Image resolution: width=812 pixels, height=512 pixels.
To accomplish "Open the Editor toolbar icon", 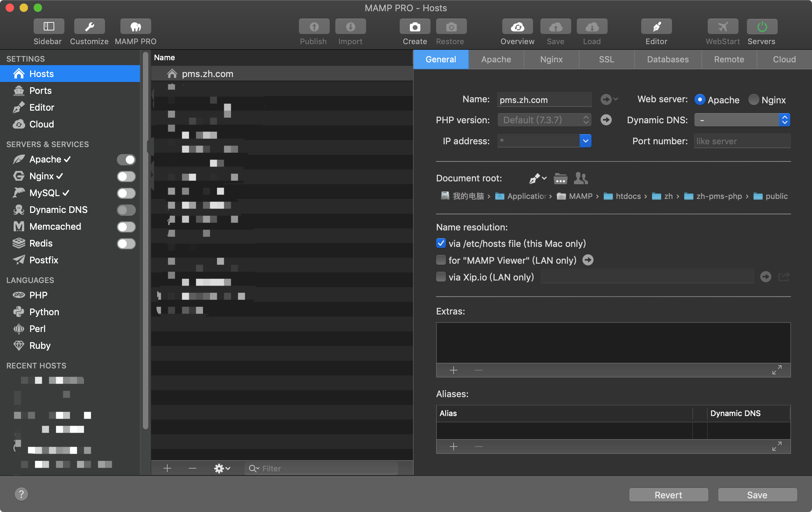I will [656, 27].
